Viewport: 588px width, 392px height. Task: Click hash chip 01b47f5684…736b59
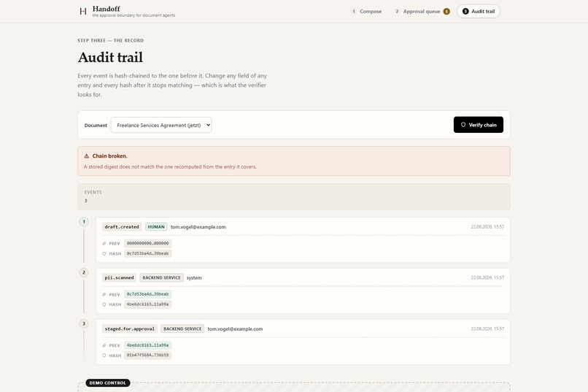point(148,356)
